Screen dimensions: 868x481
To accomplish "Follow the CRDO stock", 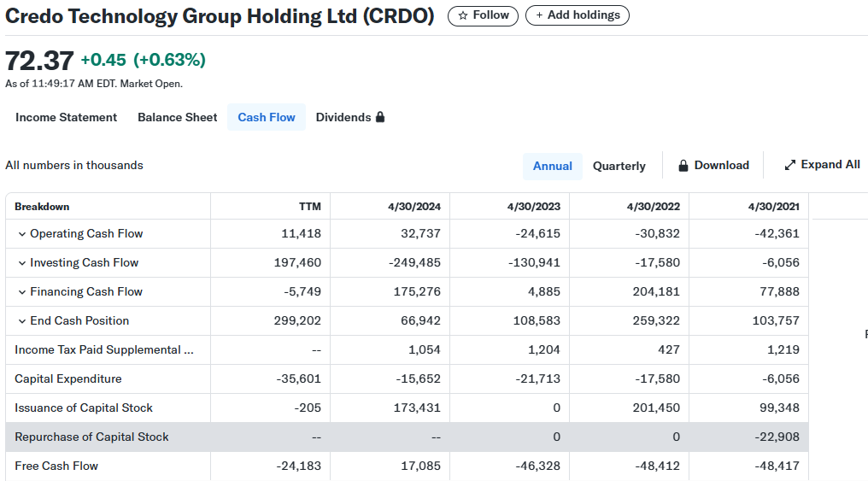I will click(x=483, y=15).
